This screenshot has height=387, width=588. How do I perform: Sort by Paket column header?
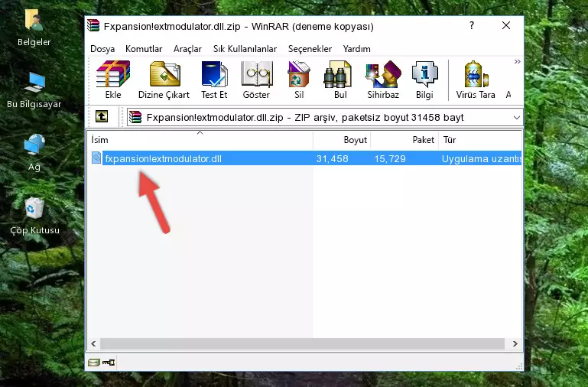coord(404,139)
